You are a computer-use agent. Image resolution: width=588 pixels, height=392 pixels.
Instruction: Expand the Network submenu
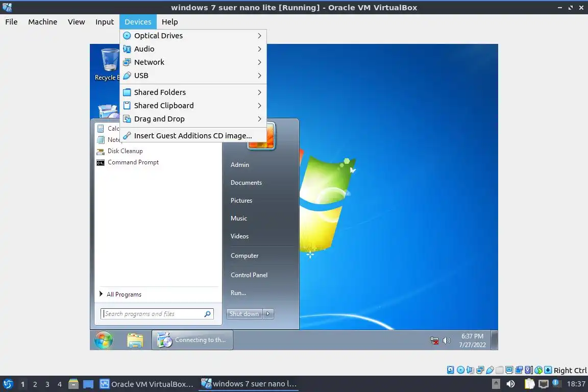point(193,62)
